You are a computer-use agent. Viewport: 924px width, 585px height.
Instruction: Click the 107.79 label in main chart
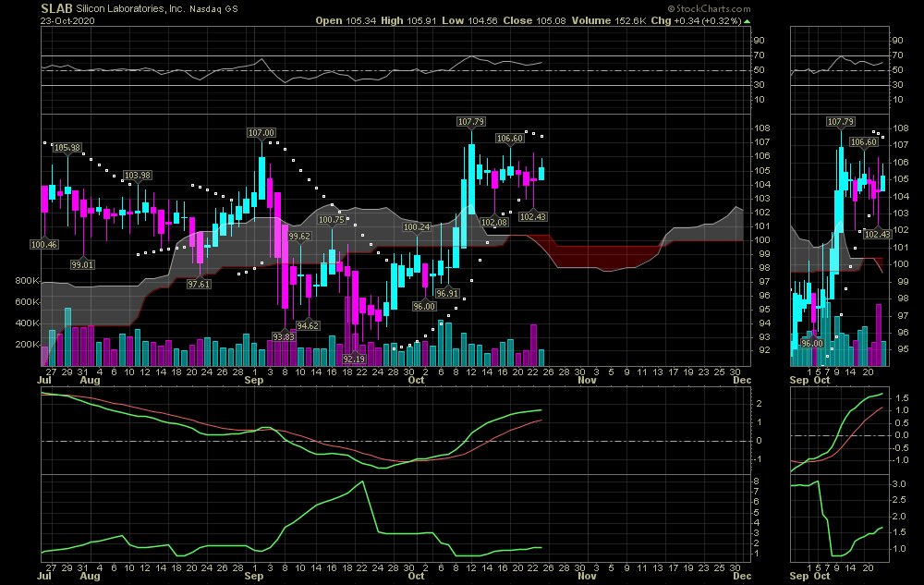471,121
